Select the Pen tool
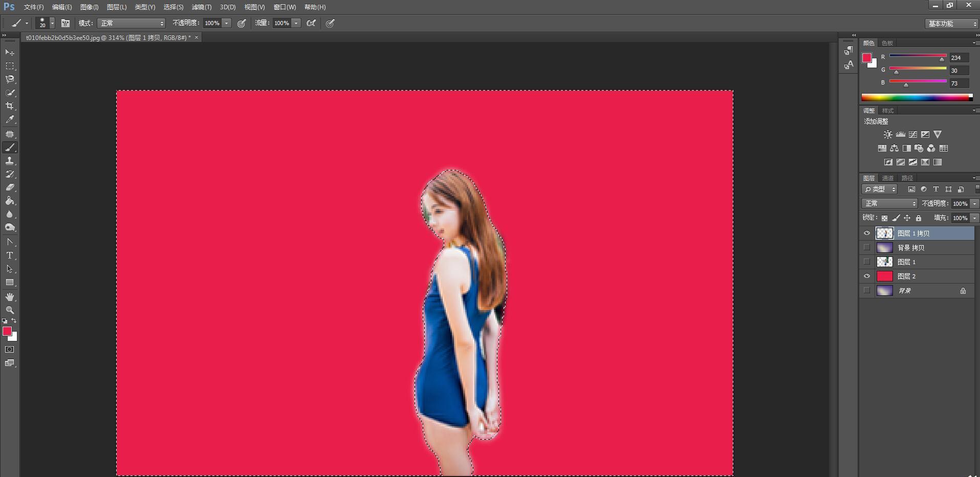980x477 pixels. pyautogui.click(x=10, y=242)
